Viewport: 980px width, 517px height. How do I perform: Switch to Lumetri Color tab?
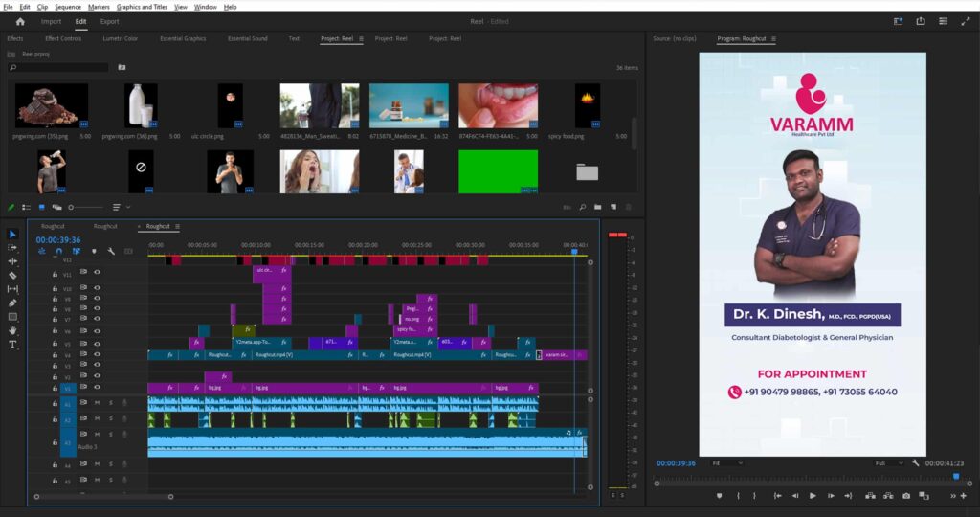pos(120,38)
